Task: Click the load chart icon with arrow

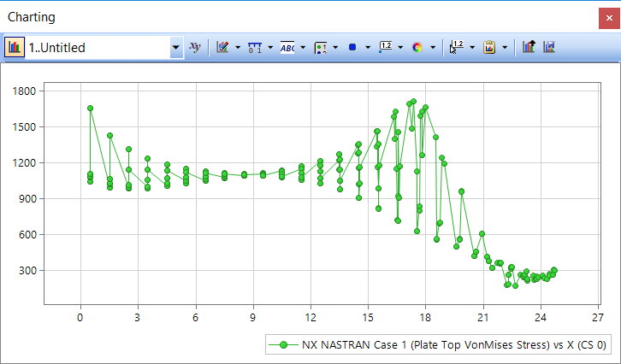Action: coord(529,48)
